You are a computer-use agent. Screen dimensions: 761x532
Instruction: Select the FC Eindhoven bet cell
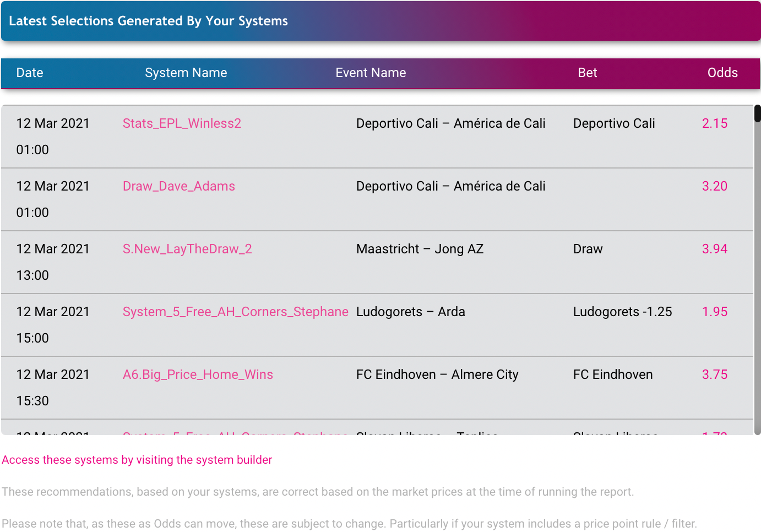point(613,374)
